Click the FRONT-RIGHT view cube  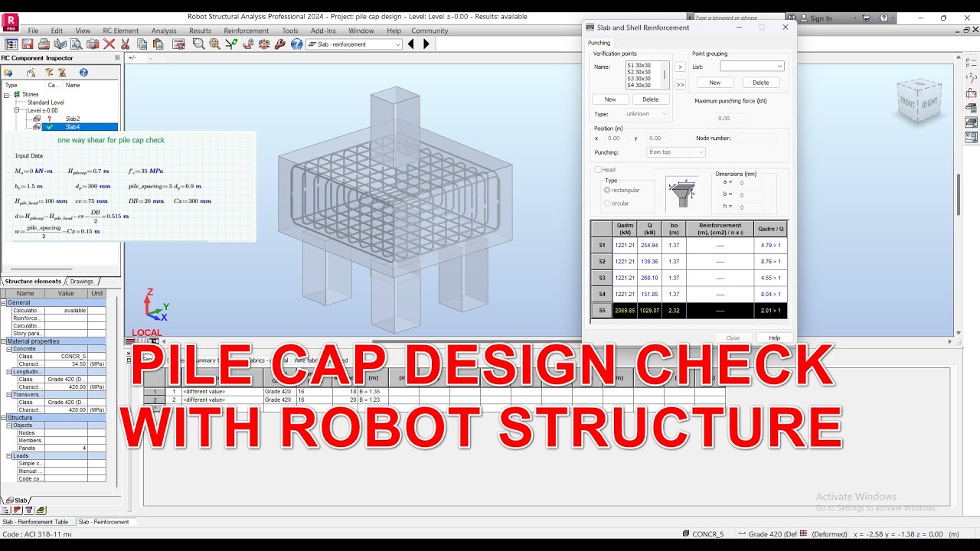click(x=918, y=101)
